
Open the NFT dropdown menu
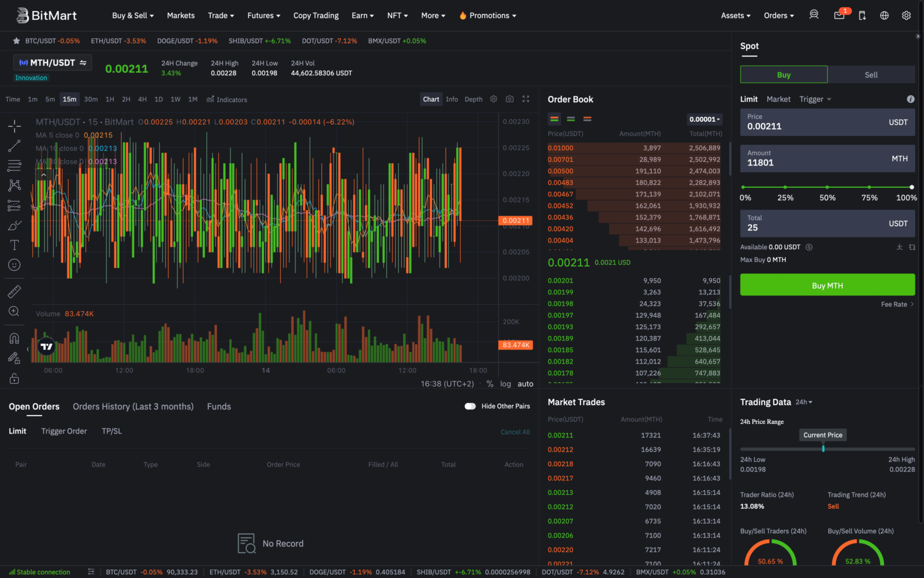398,16
